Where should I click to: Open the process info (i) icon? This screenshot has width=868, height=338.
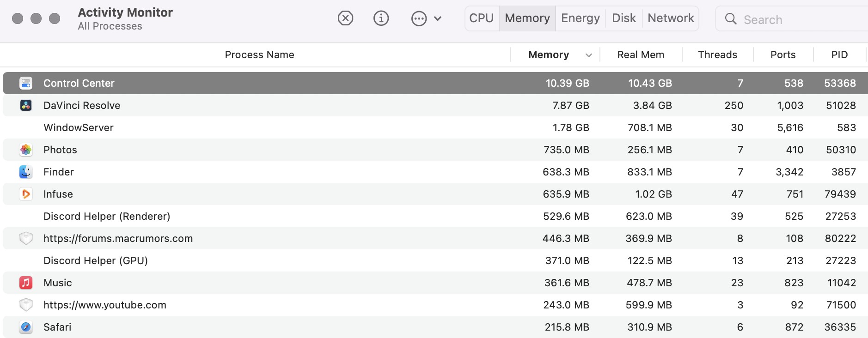coord(381,18)
